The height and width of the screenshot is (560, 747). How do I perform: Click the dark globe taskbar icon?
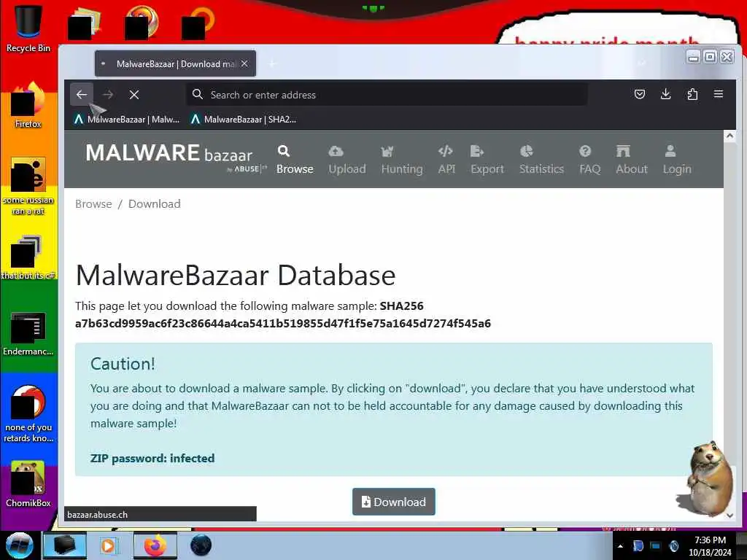click(201, 545)
